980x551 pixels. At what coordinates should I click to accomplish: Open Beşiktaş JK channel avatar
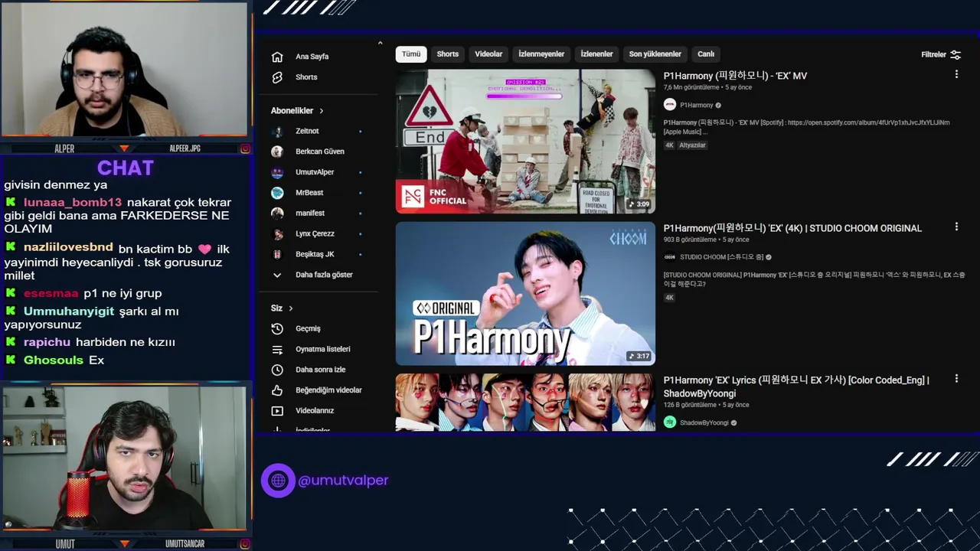coord(277,254)
